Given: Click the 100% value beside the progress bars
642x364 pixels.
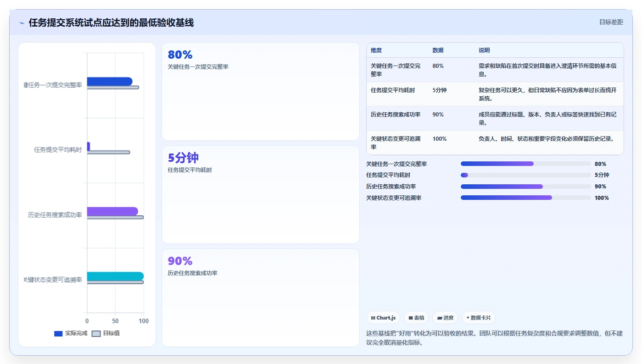Looking at the screenshot, I should [x=602, y=198].
